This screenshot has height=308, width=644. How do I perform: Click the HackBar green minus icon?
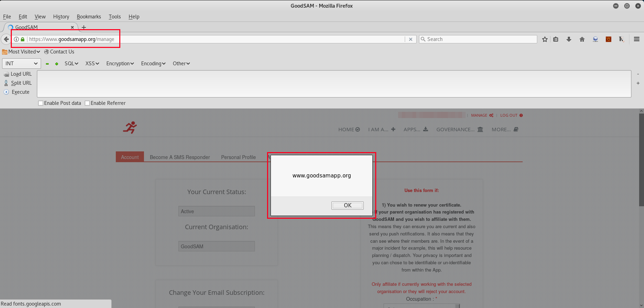(47, 64)
